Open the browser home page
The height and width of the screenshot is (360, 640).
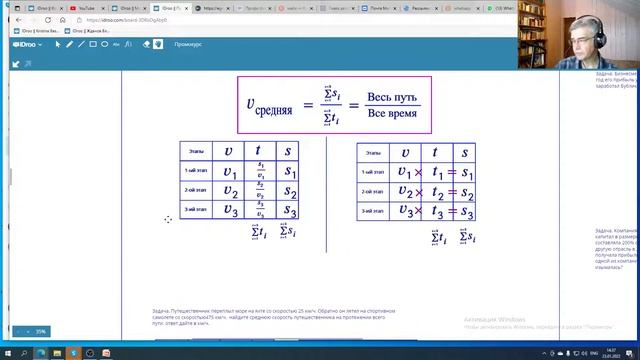point(62,20)
